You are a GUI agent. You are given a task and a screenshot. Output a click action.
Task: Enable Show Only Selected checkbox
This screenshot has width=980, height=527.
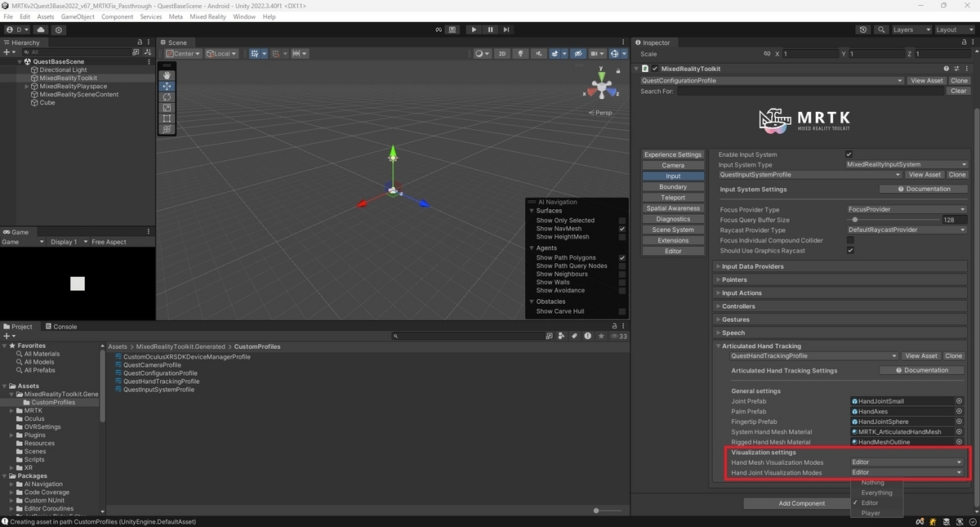click(622, 221)
